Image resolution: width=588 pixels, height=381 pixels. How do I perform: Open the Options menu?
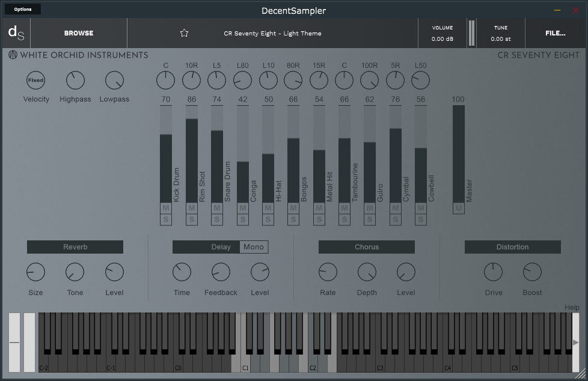click(x=23, y=10)
